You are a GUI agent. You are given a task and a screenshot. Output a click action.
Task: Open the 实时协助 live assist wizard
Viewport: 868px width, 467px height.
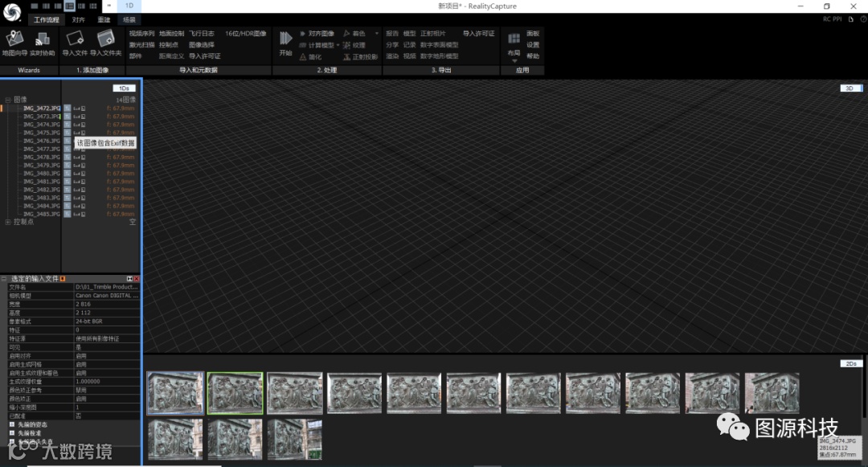pos(42,43)
